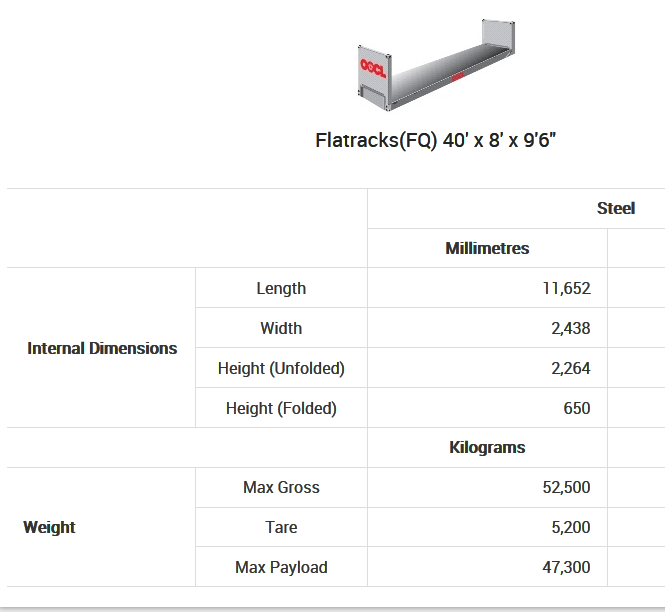Click the Millimetres unit header
This screenshot has height=612, width=665.
(487, 248)
